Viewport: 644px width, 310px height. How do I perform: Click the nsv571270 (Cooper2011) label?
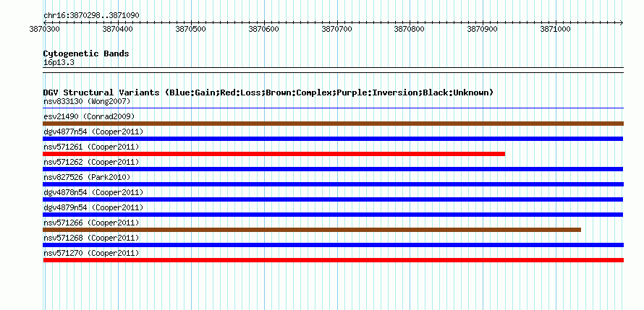pos(91,253)
